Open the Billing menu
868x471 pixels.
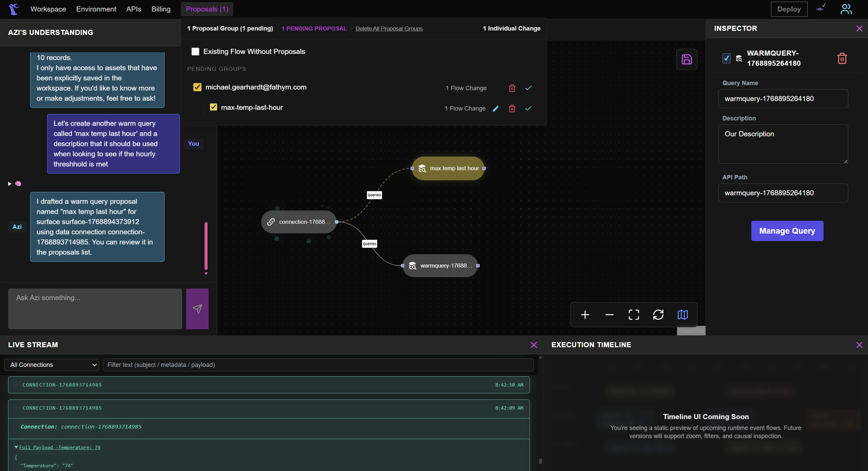pos(161,9)
